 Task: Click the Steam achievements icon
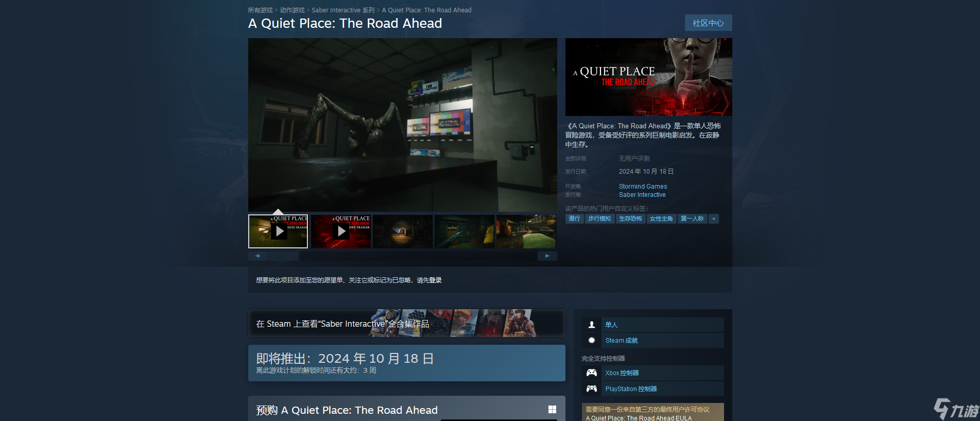[x=592, y=341]
